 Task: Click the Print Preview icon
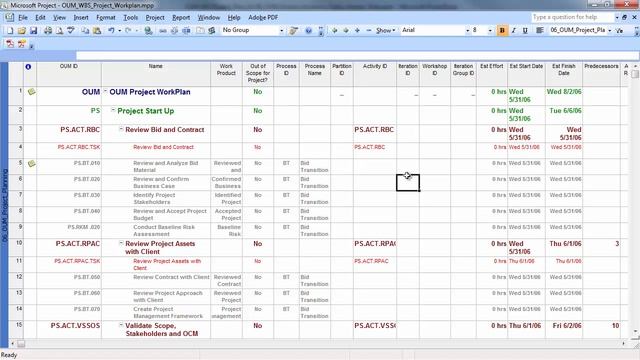[x=59, y=31]
